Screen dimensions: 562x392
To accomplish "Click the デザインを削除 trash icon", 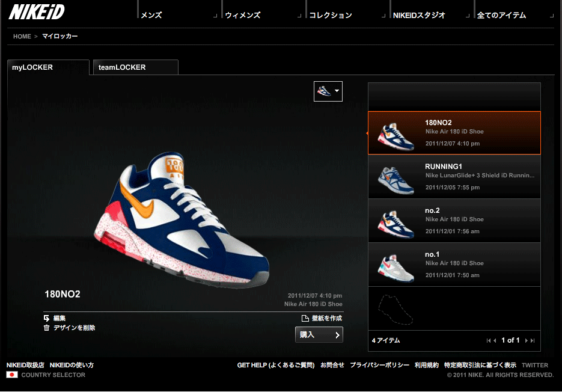I will coord(47,328).
